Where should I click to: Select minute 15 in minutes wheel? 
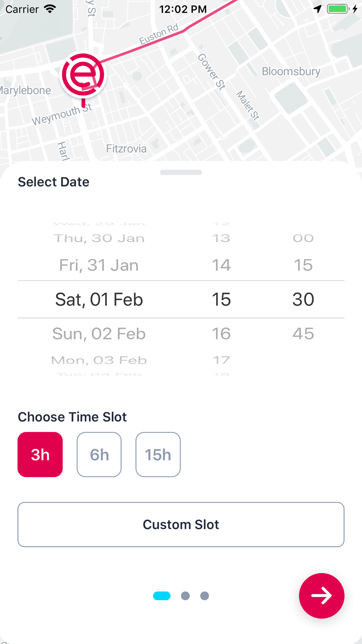coord(303,265)
